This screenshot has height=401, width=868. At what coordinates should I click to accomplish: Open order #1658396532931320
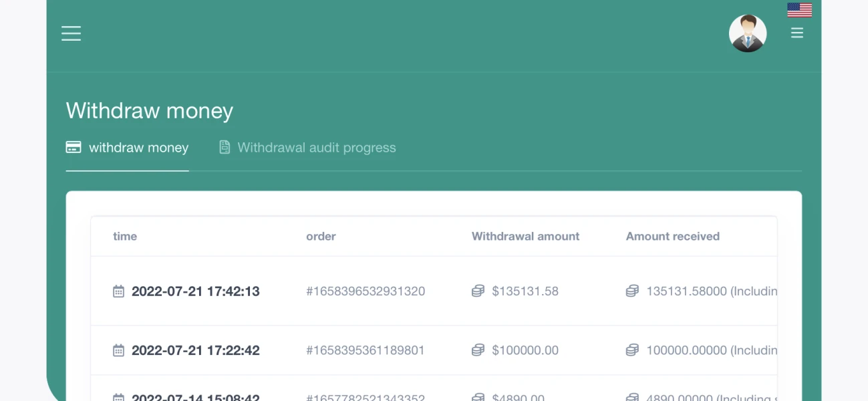pyautogui.click(x=366, y=291)
